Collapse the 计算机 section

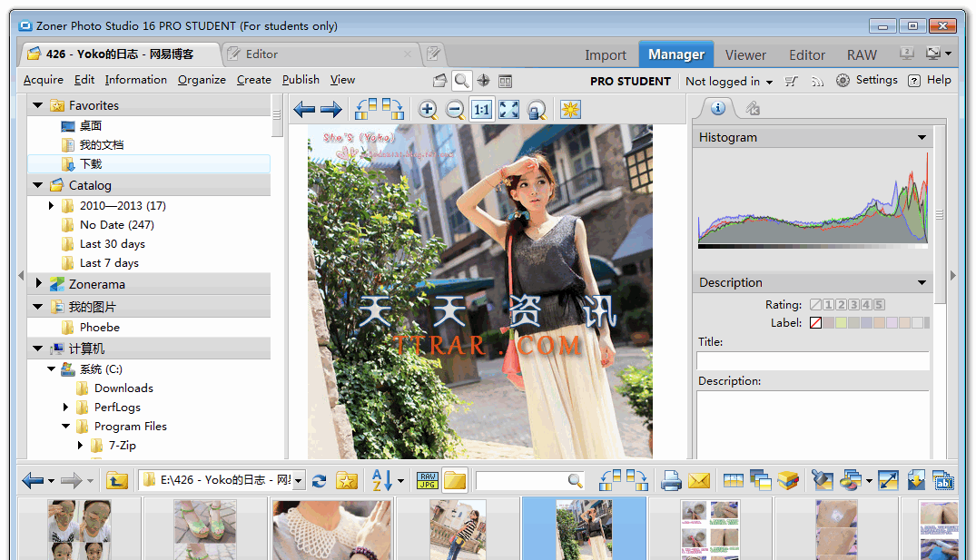(x=38, y=349)
